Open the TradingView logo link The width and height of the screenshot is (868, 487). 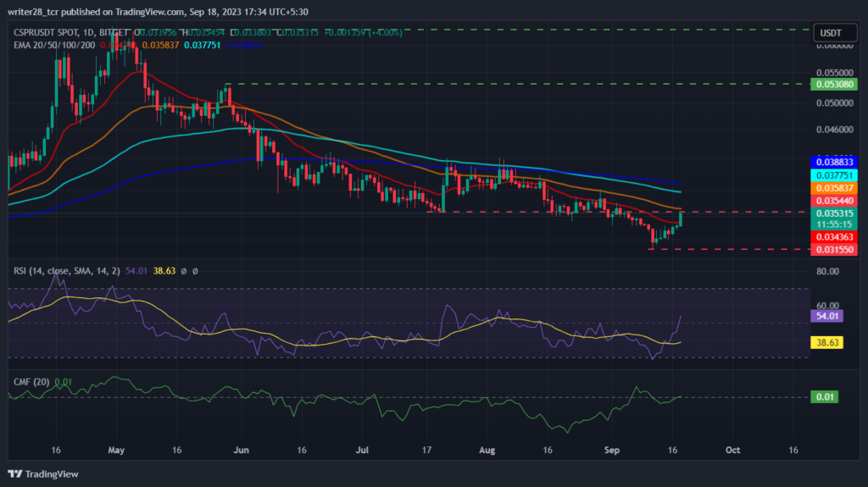(x=43, y=473)
